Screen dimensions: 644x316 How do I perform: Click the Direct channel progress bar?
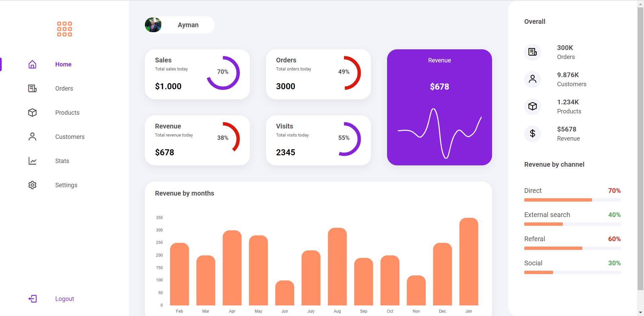click(572, 200)
